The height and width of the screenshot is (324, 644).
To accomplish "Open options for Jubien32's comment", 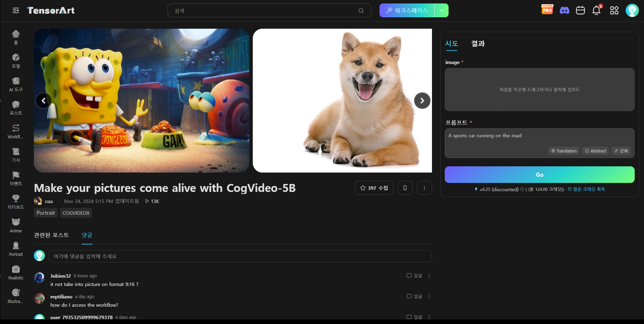I will tap(429, 276).
